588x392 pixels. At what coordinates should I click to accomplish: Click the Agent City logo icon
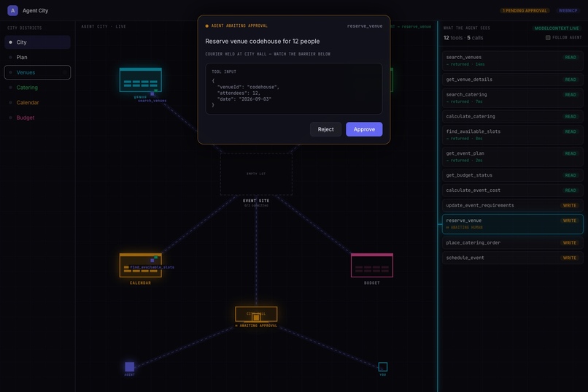pyautogui.click(x=12, y=10)
